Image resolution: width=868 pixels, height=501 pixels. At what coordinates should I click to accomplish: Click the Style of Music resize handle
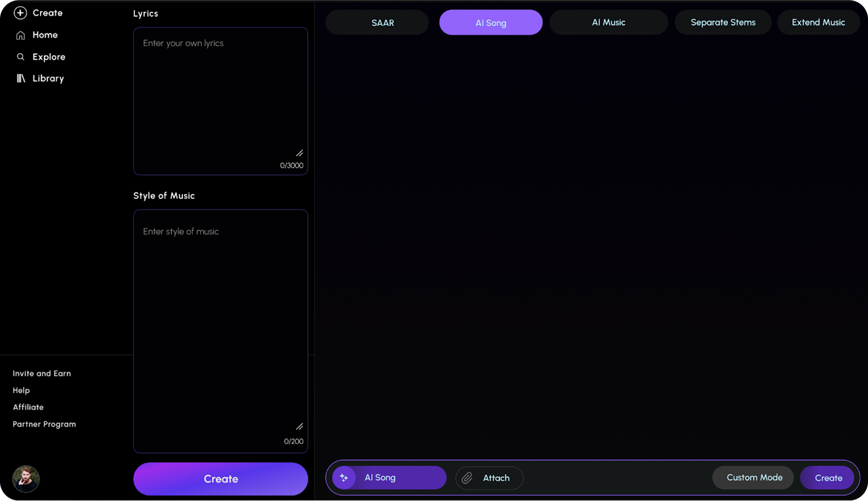coord(299,426)
